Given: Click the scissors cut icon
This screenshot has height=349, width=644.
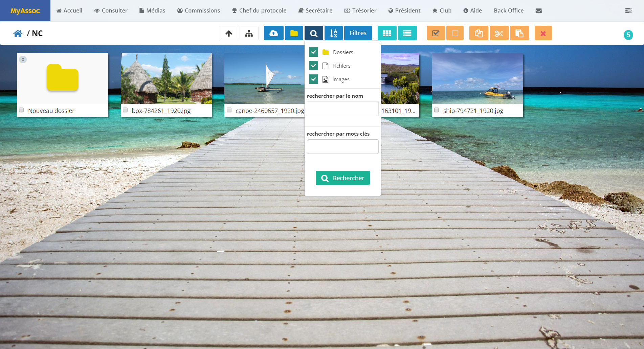Looking at the screenshot, I should (499, 33).
